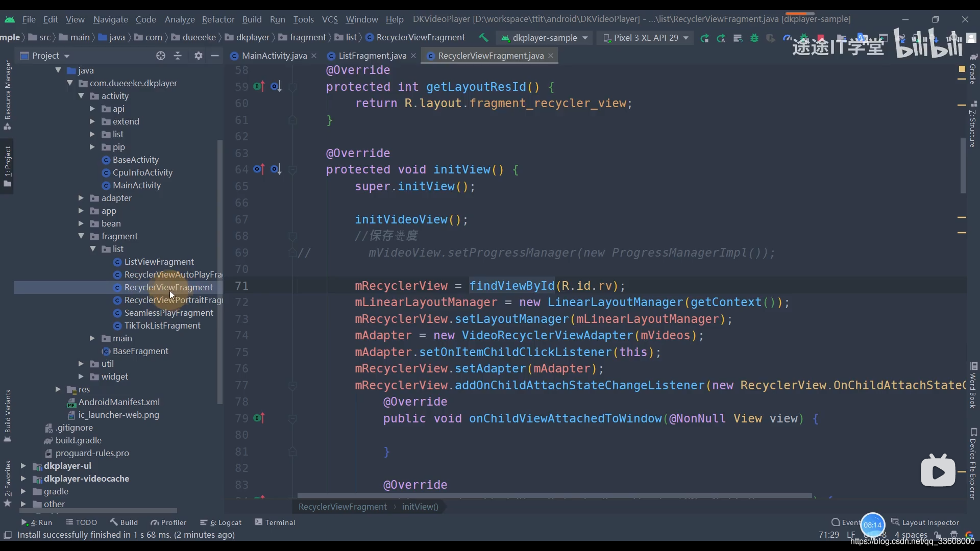Open the TODO tool window

[x=81, y=522]
